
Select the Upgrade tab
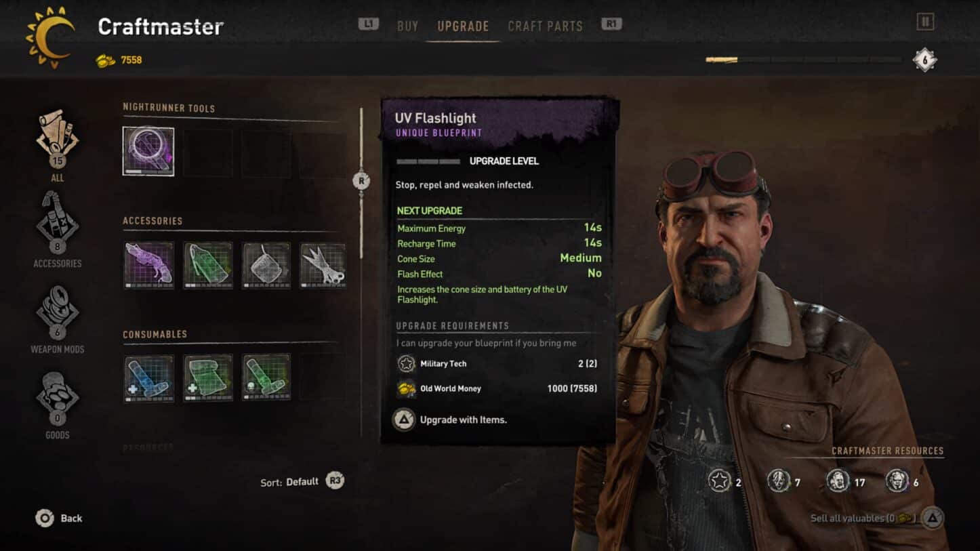(x=463, y=26)
